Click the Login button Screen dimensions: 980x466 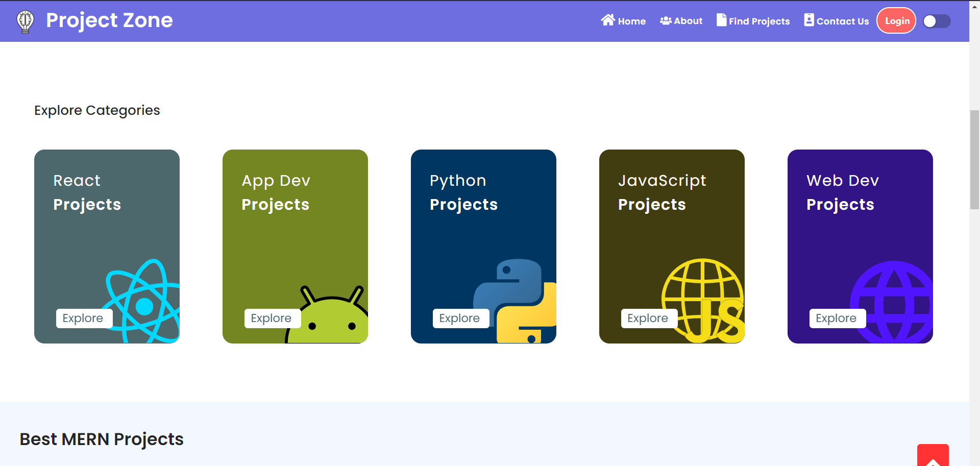pos(896,21)
